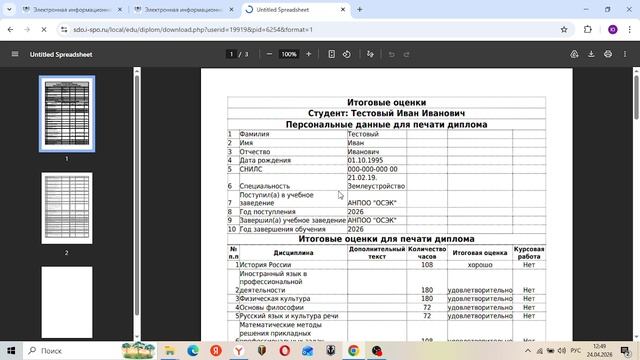Image resolution: width=640 pixels, height=360 pixels.
Task: Open the notification center icon
Action: [625, 351]
